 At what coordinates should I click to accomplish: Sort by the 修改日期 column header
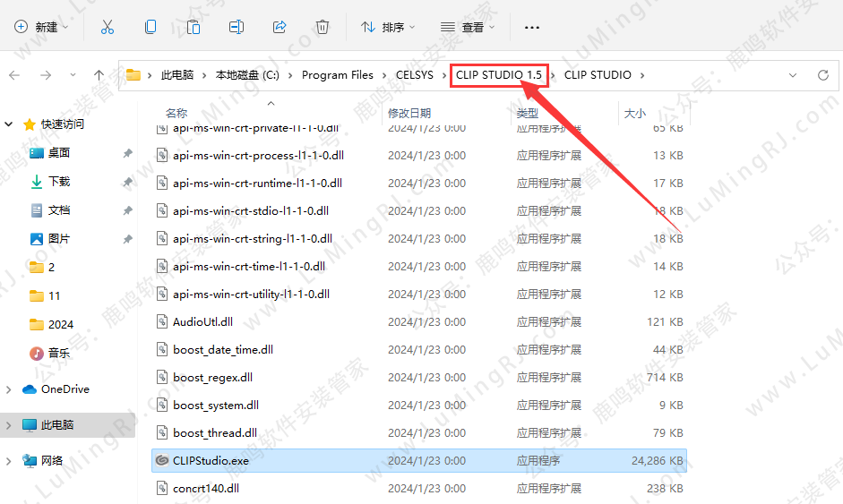[409, 113]
